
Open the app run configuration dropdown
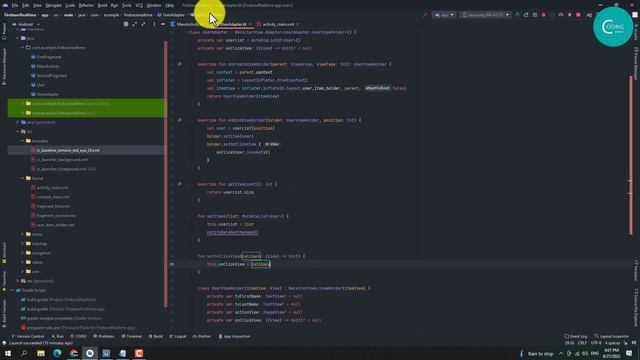click(444, 15)
